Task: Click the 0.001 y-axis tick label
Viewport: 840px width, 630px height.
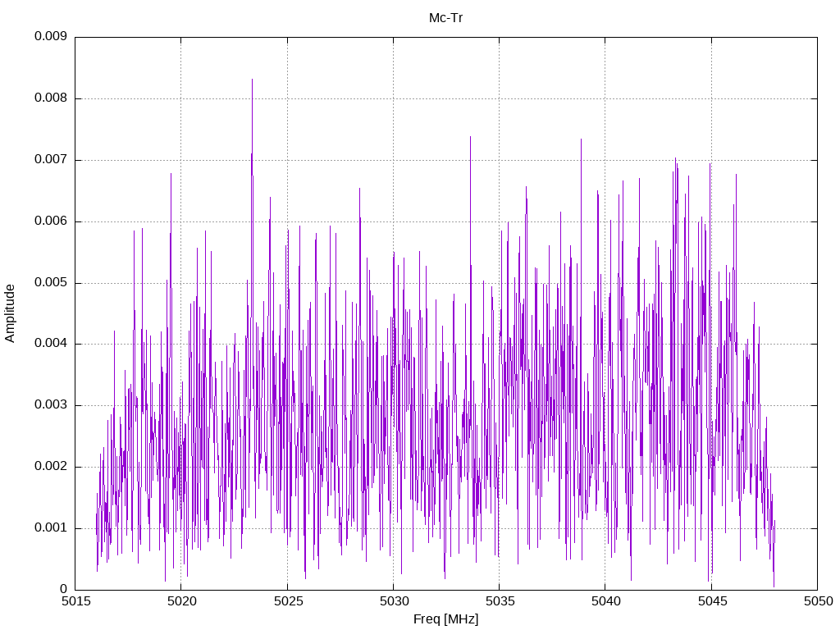Action: (x=51, y=528)
